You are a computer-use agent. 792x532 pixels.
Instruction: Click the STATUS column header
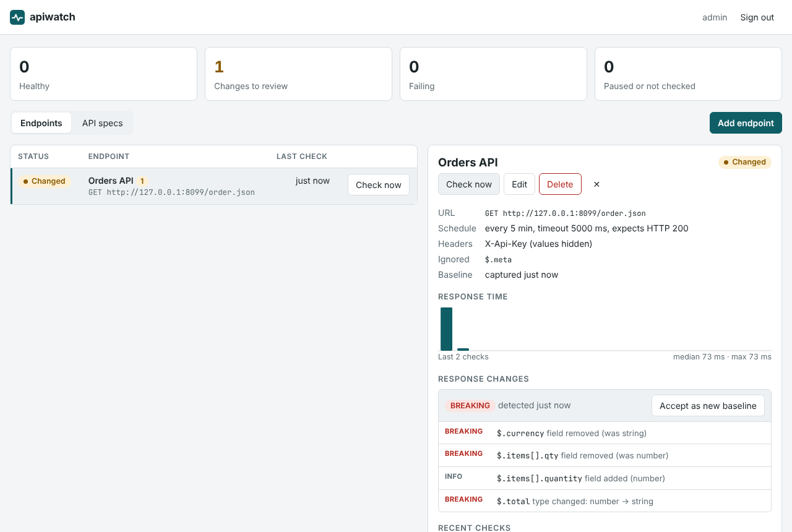pyautogui.click(x=33, y=157)
